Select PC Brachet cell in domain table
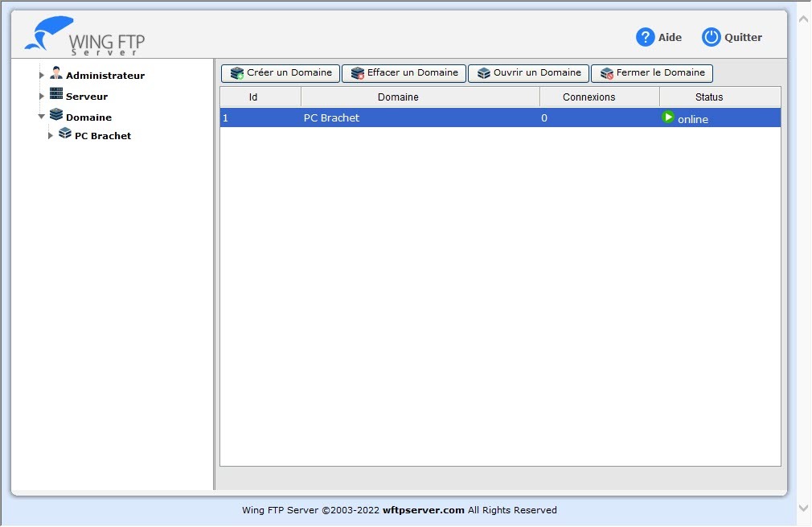Screen dimensions: 812x527 [x=420, y=117]
